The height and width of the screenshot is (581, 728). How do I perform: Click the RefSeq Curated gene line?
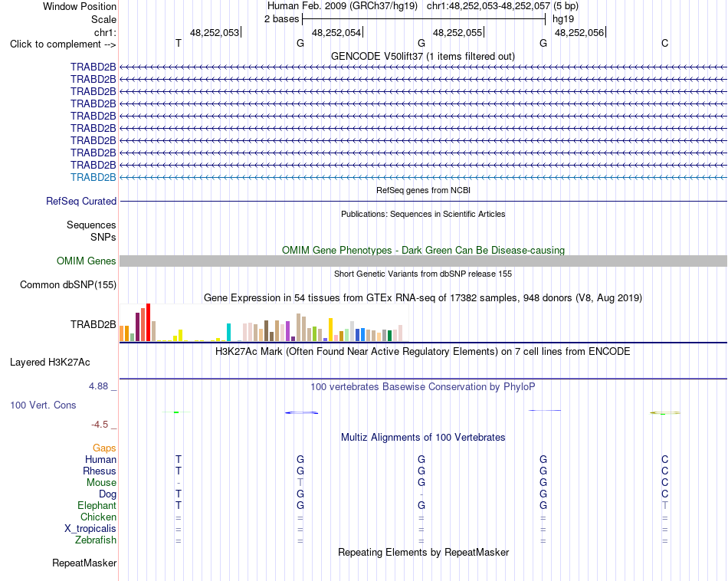click(x=423, y=201)
